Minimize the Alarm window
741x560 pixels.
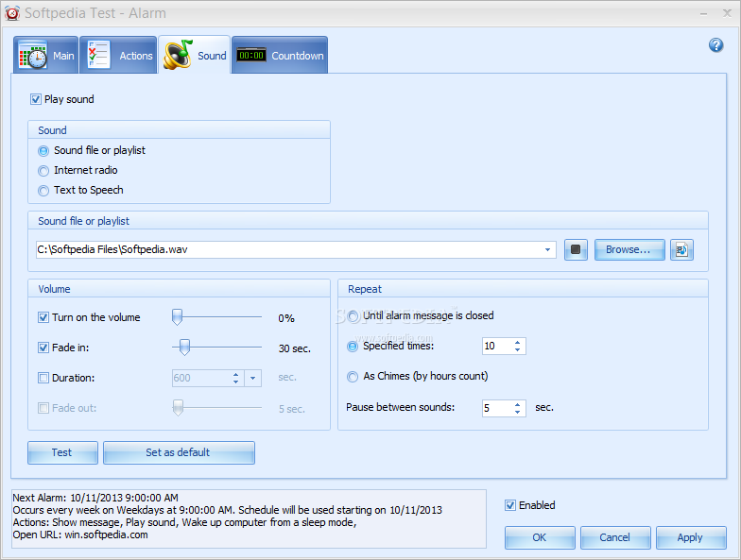pyautogui.click(x=703, y=13)
